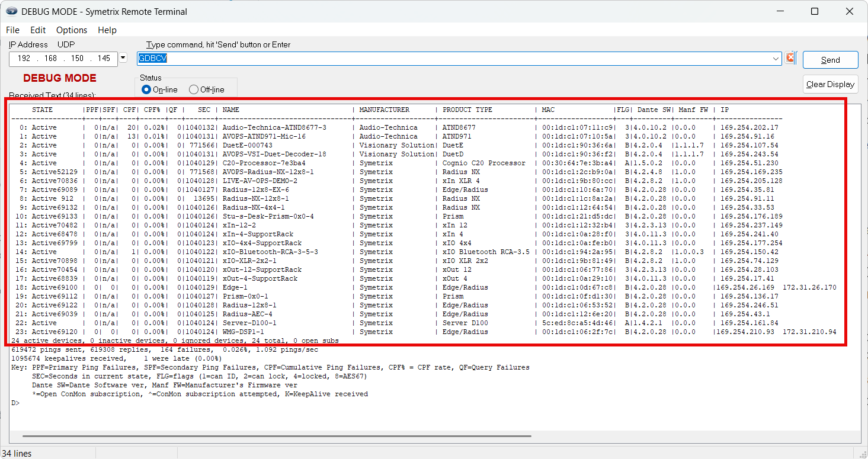Select the On-line status radio button
The width and height of the screenshot is (868, 459).
(146, 89)
